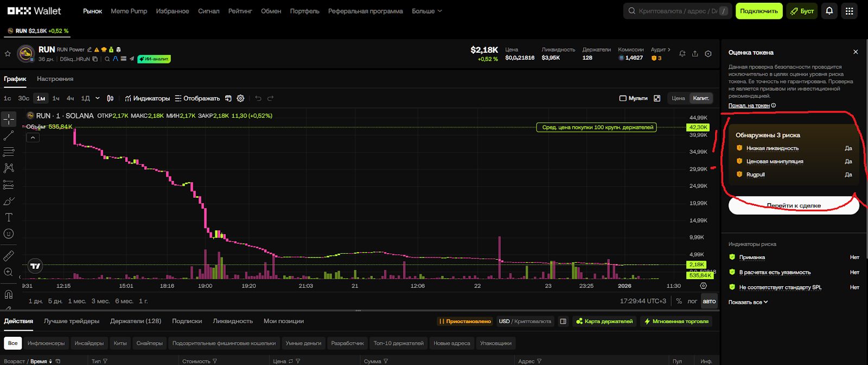Click the undo arrow in chart toolbar

pos(258,98)
